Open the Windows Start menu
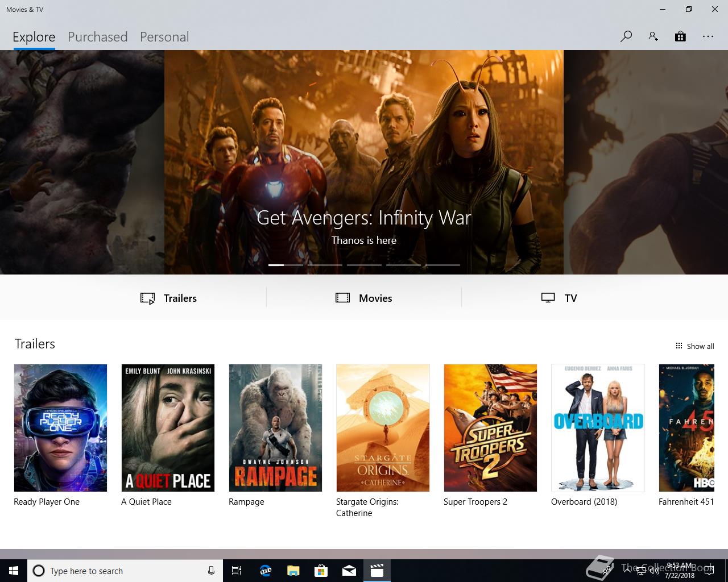The image size is (728, 582). pyautogui.click(x=14, y=571)
